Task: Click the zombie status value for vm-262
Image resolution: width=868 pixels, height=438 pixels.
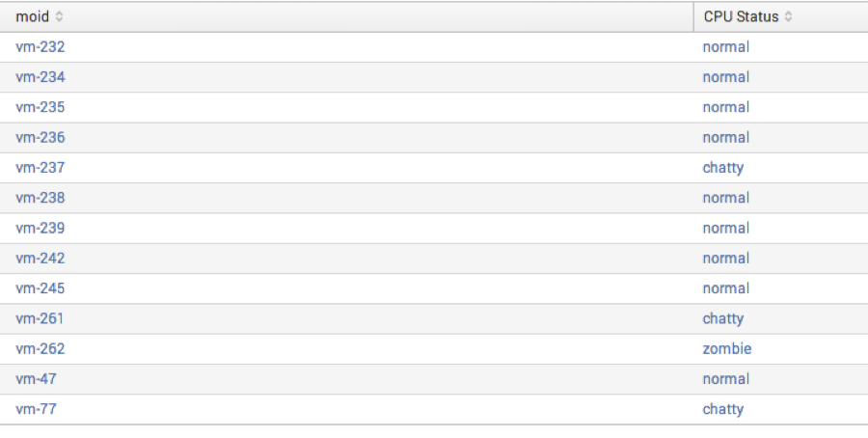Action: point(727,349)
